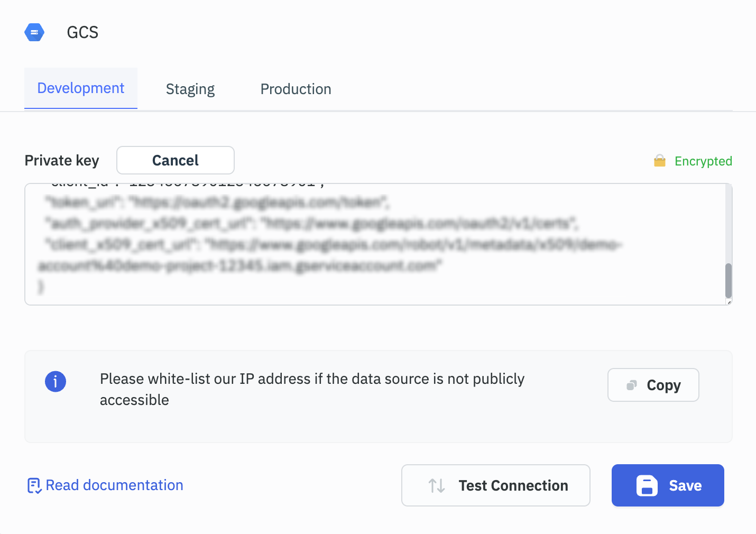Click the blue info circle icon
Viewport: 756px width, 534px height.
tap(56, 381)
